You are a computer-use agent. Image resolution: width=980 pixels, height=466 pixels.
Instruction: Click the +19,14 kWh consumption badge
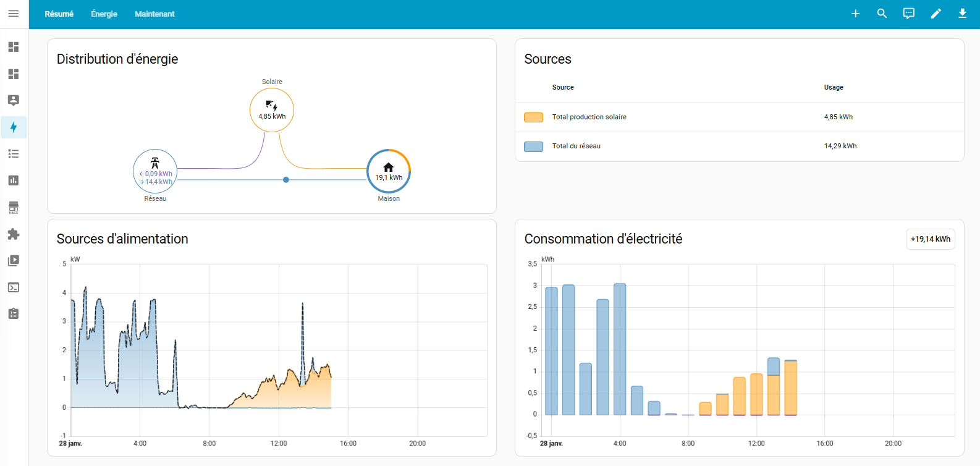[930, 239]
